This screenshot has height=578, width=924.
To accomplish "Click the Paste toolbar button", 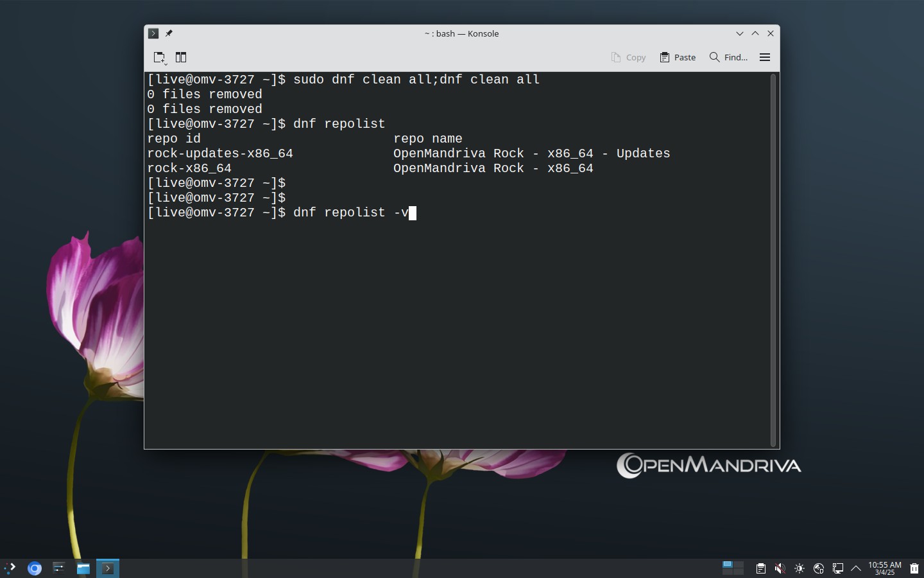I will [x=678, y=57].
